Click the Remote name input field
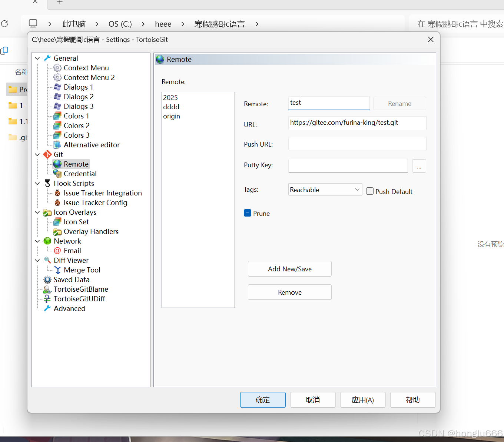Screen dimensions: 504x442 coord(329,103)
